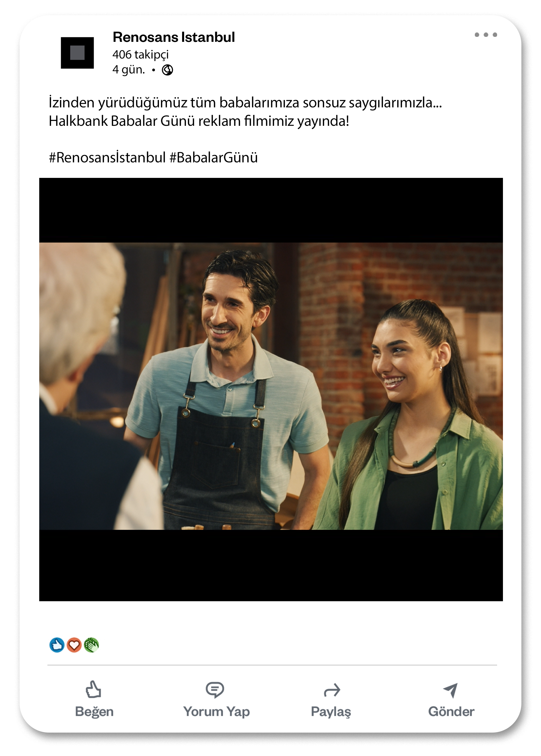Click the Beğen label
This screenshot has width=541, height=756.
(94, 712)
